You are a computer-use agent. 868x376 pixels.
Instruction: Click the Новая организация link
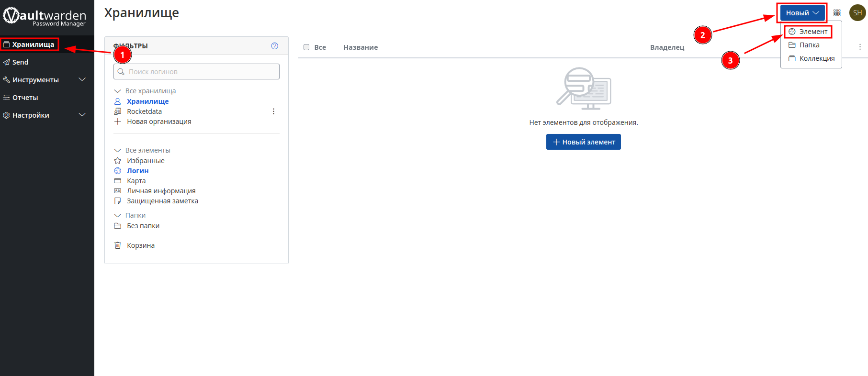tap(158, 122)
